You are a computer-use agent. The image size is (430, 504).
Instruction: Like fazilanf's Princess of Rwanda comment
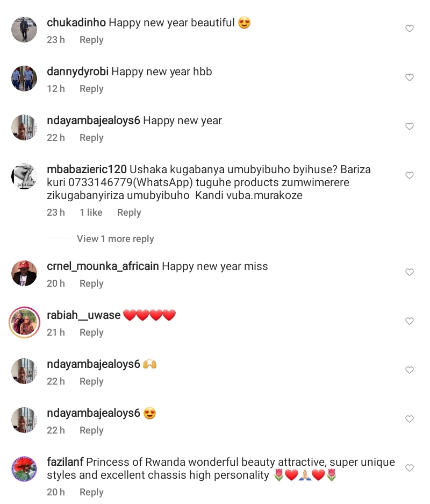click(410, 468)
